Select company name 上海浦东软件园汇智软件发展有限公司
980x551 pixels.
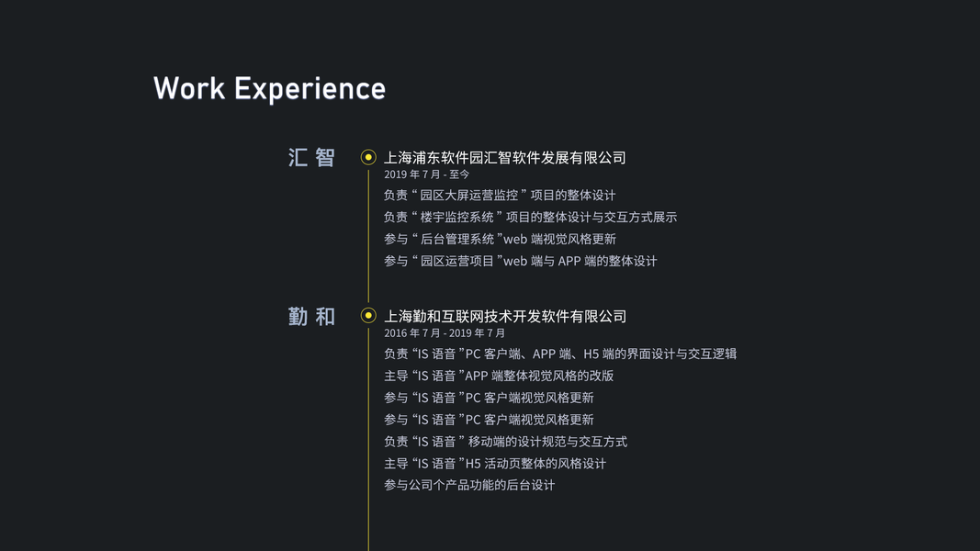pos(504,158)
